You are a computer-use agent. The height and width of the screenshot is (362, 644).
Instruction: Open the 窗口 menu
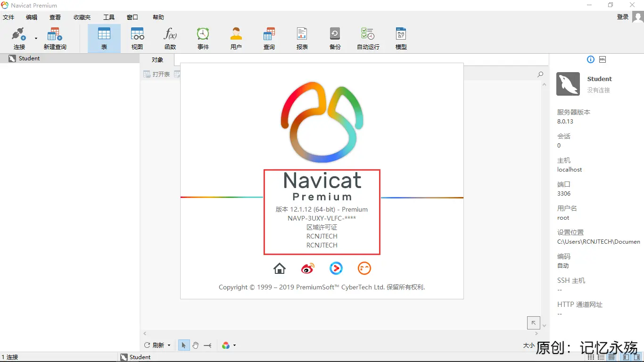click(132, 17)
